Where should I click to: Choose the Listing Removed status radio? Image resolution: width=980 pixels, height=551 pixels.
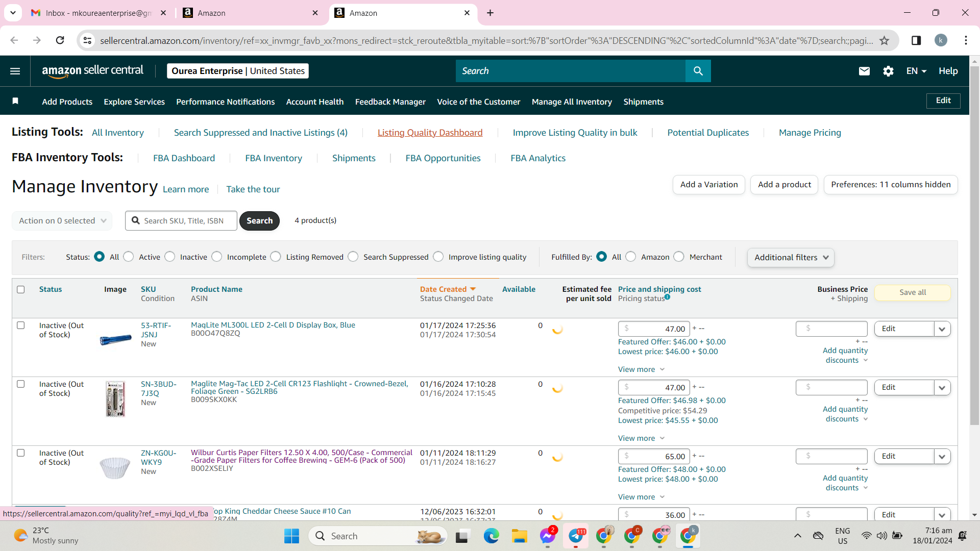pos(276,257)
